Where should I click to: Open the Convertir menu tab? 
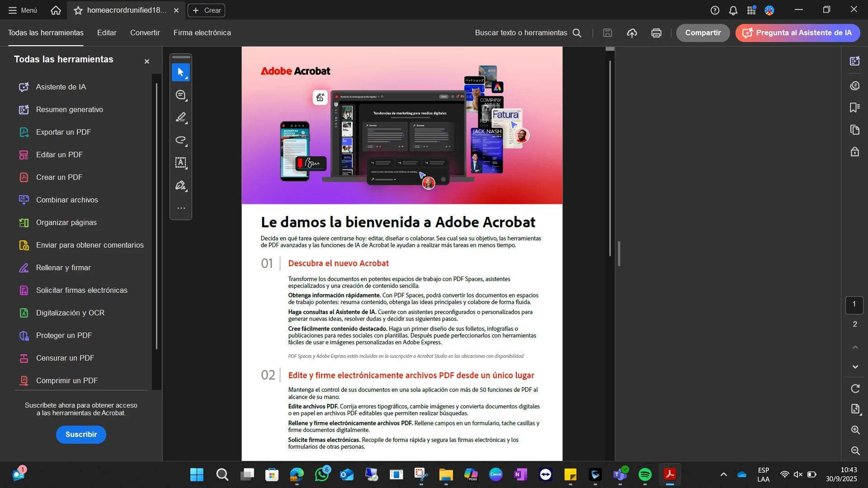click(145, 33)
